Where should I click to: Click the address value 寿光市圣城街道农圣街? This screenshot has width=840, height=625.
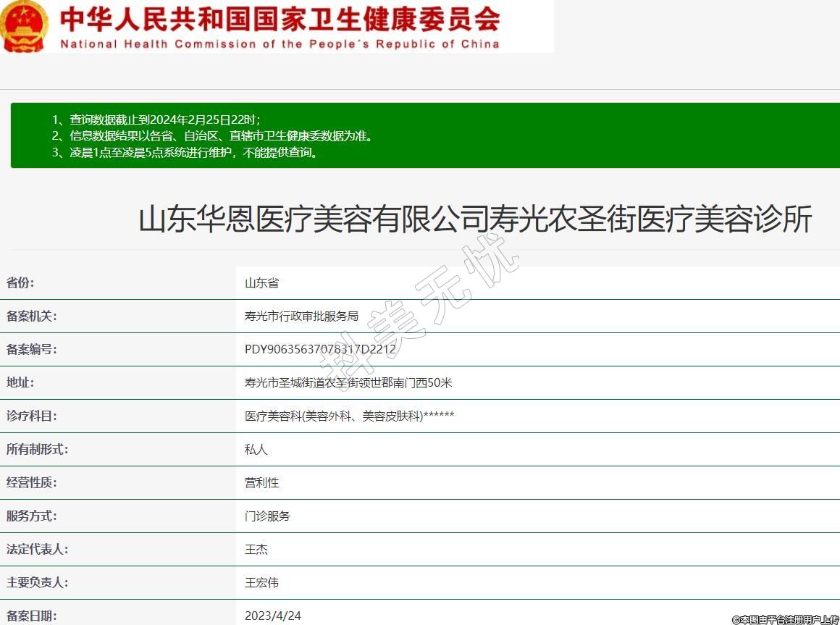348,383
